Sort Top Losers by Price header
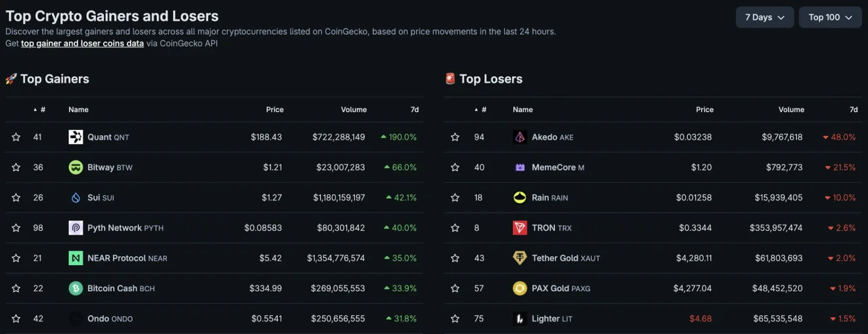The image size is (868, 334). 705,109
